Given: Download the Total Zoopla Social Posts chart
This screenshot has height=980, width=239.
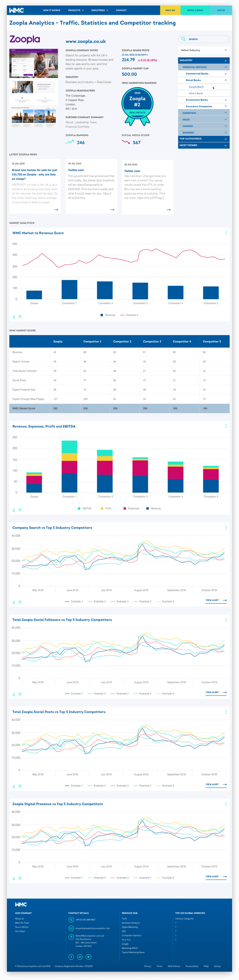Looking at the screenshot, I should pyautogui.click(x=14, y=786).
